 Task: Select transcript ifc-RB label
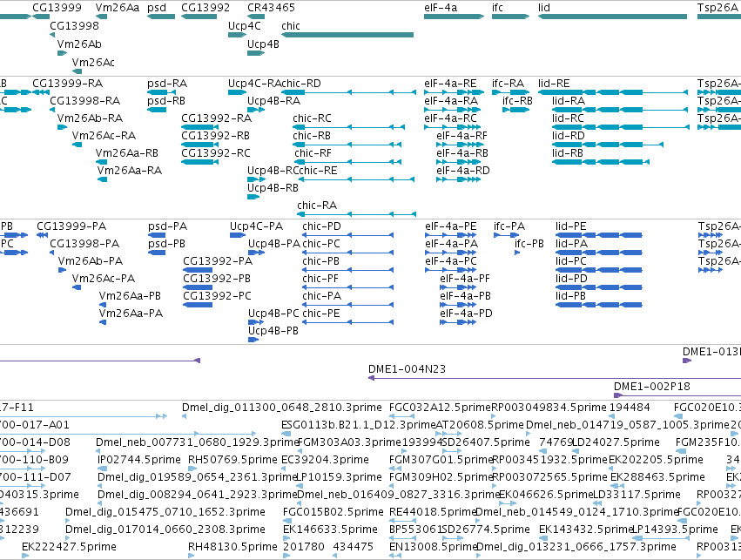pos(517,101)
